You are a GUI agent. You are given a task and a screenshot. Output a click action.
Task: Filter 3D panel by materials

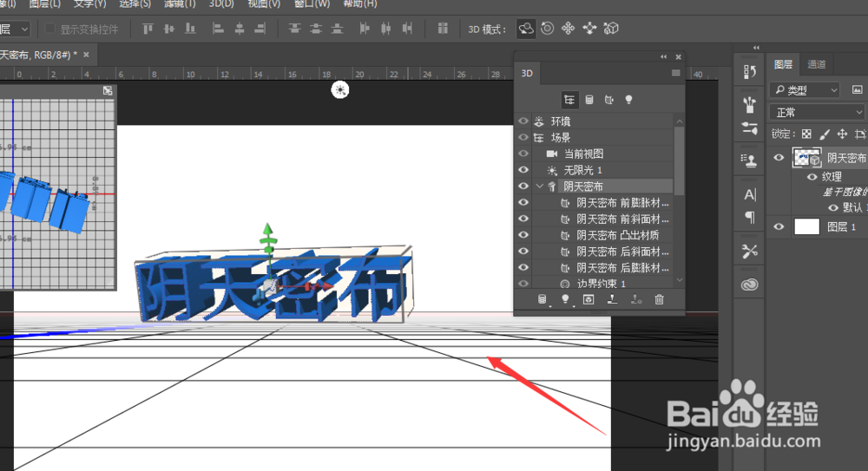(609, 100)
